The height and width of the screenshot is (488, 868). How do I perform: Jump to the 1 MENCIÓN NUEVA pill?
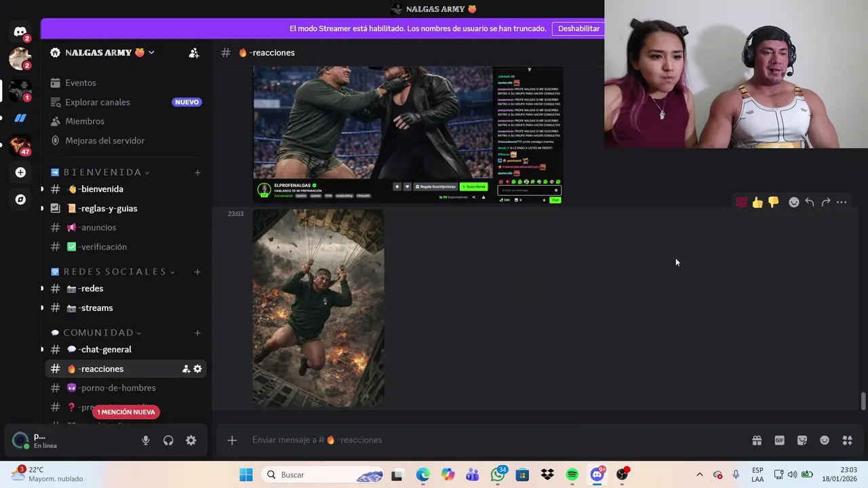tap(125, 412)
